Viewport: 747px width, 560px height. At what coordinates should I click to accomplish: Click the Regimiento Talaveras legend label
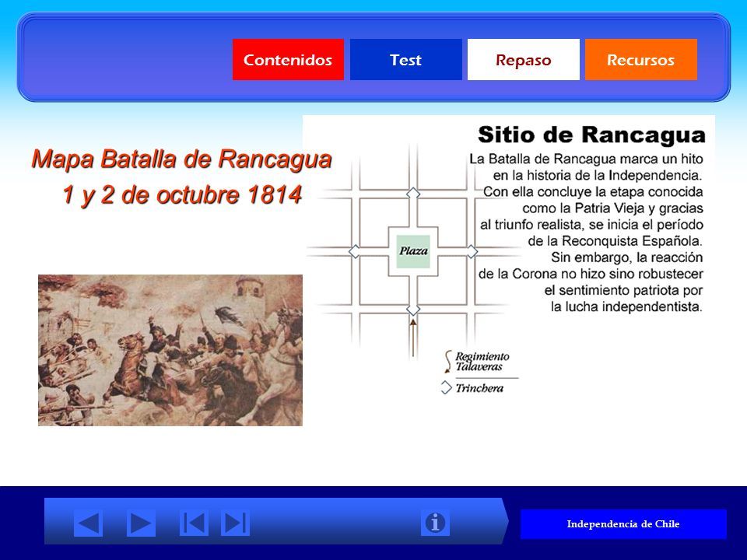(482, 362)
